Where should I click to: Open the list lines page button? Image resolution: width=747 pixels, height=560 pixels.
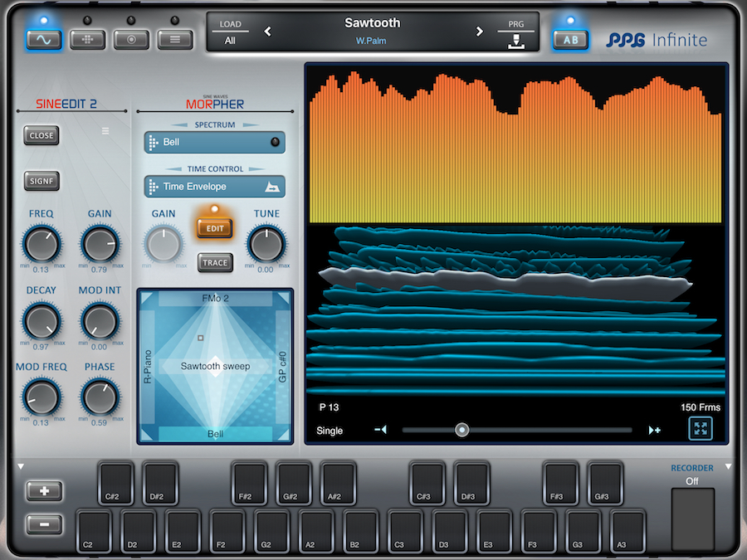click(175, 40)
